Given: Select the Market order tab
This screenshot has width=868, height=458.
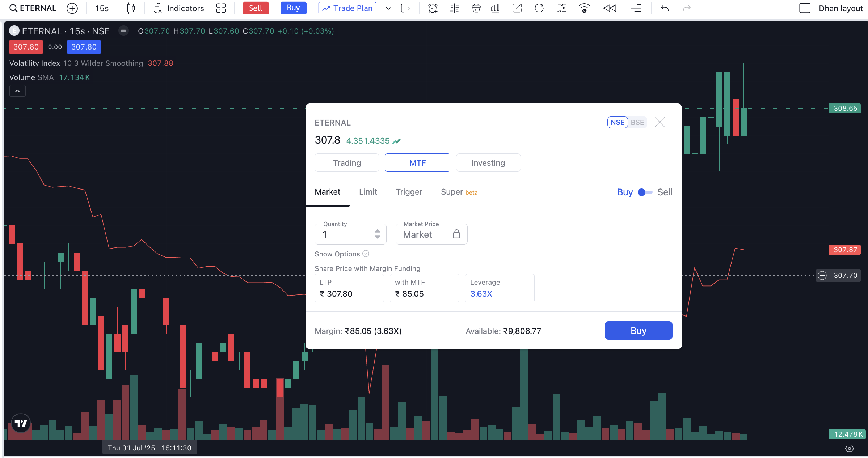Looking at the screenshot, I should tap(328, 192).
